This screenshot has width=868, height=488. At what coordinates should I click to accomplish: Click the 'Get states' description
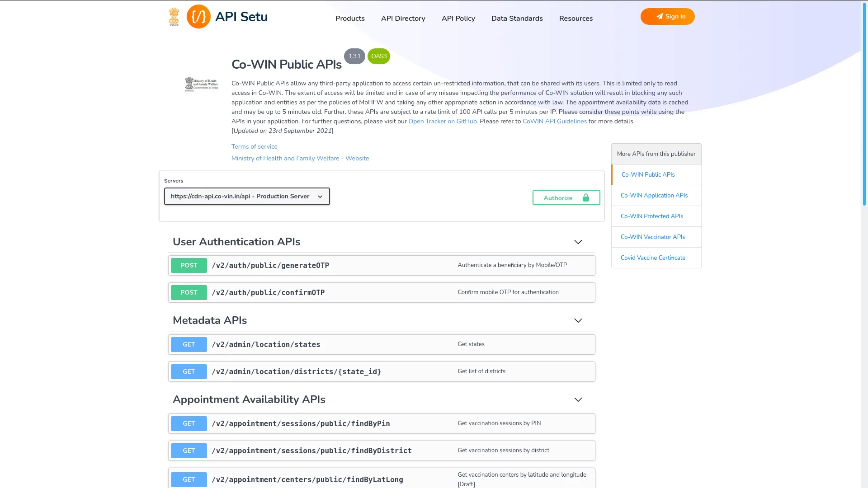[x=471, y=344]
